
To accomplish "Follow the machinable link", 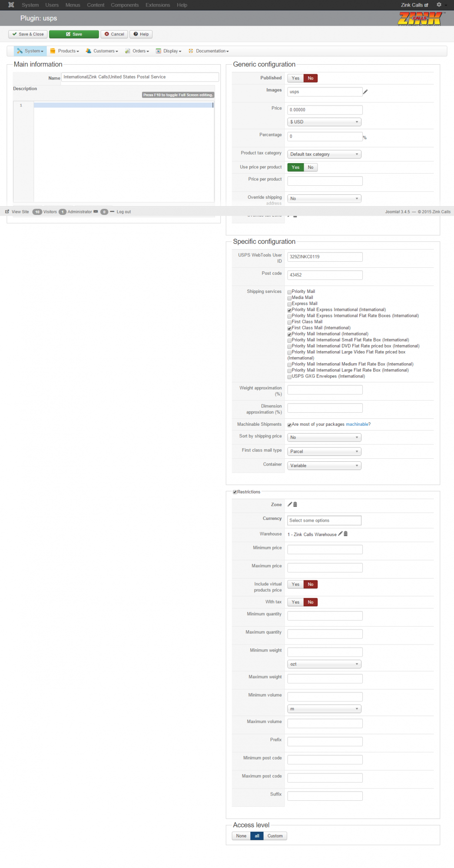I will point(357,424).
